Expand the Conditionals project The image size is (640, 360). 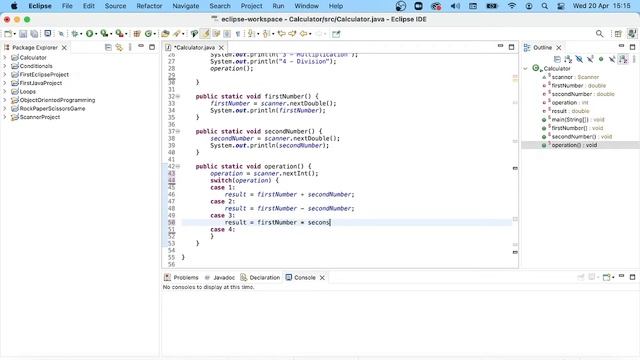(x=5, y=66)
